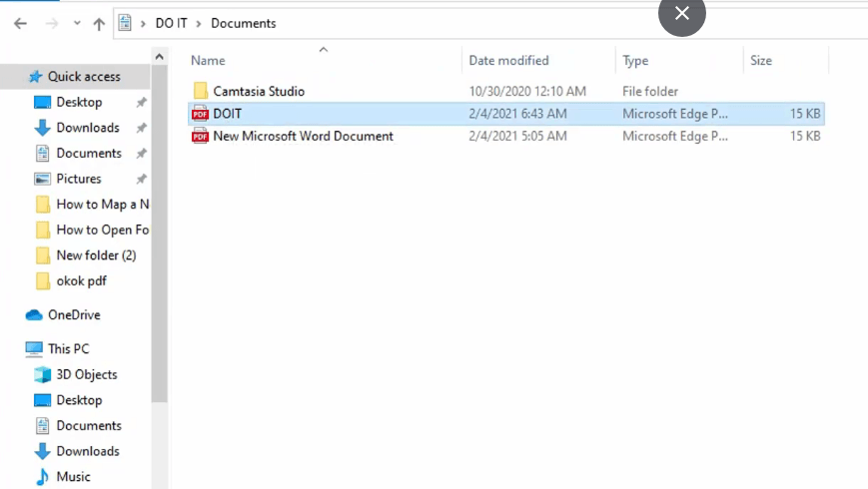Click the Size column header
This screenshot has width=868, height=489.
point(760,60)
